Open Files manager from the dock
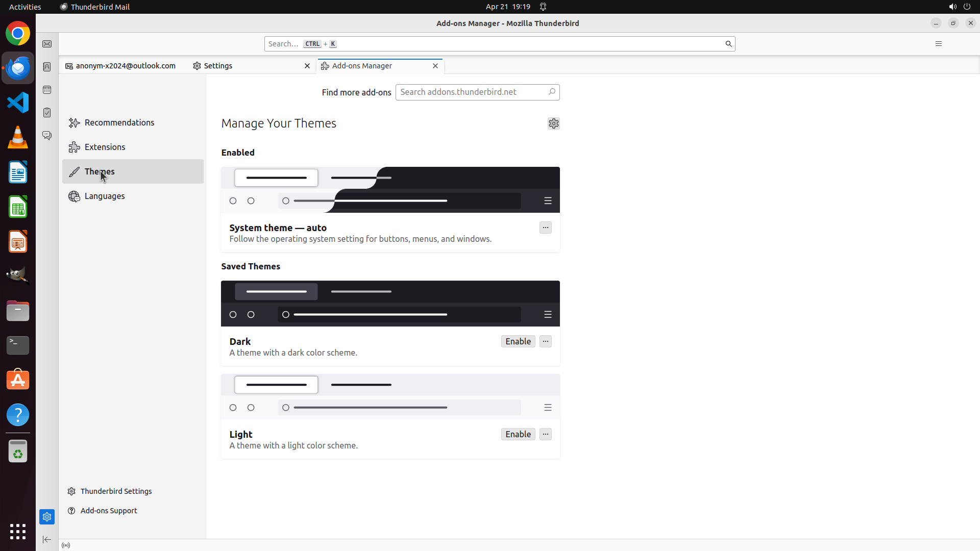Image resolution: width=980 pixels, height=551 pixels. click(18, 311)
